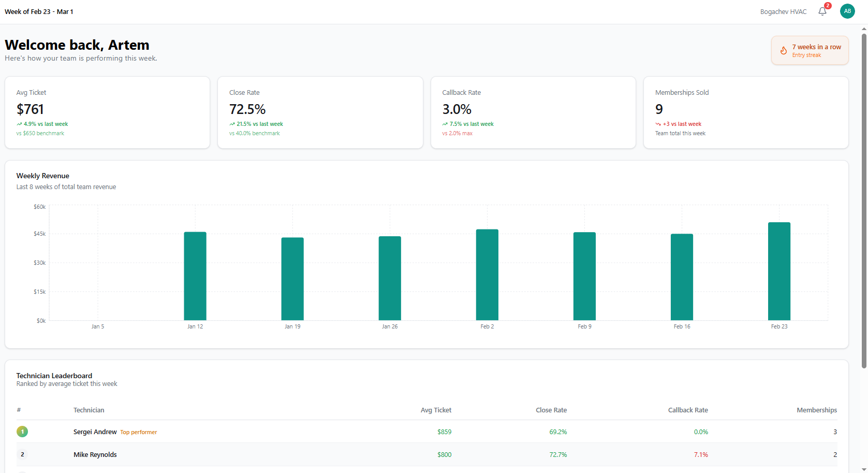Click the down-trend arrow on Memberships Sold card

(658, 124)
